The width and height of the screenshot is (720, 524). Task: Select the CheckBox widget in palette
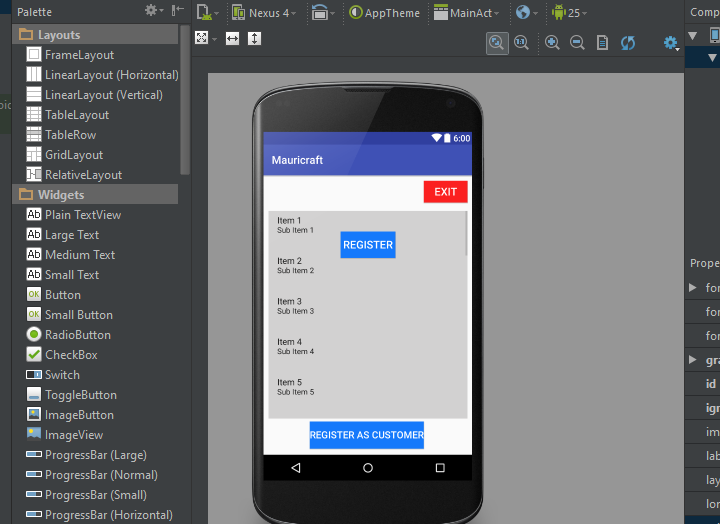coord(71,355)
